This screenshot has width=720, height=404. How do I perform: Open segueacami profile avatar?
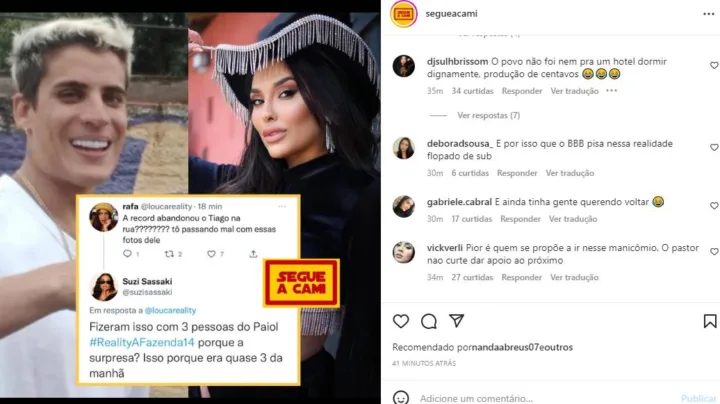pyautogui.click(x=403, y=14)
